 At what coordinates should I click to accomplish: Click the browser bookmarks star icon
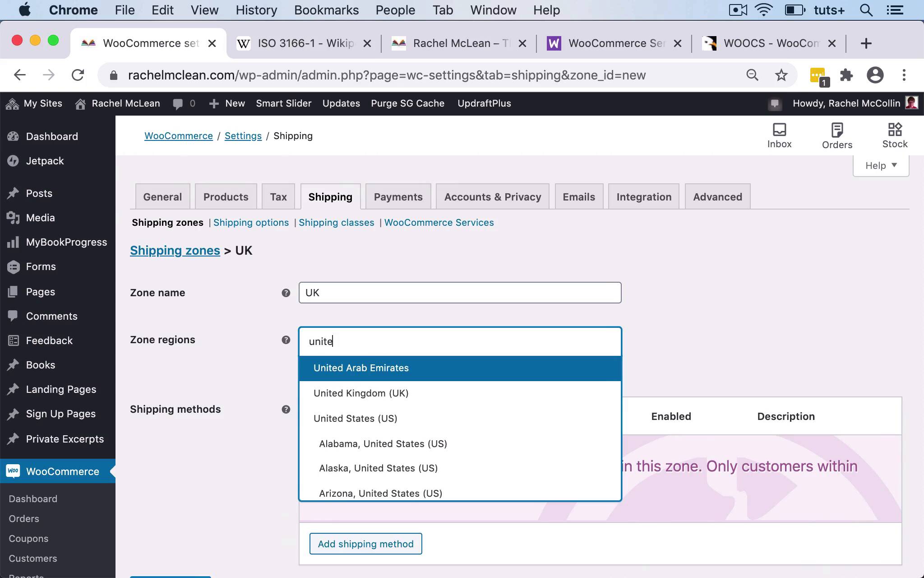tap(781, 75)
